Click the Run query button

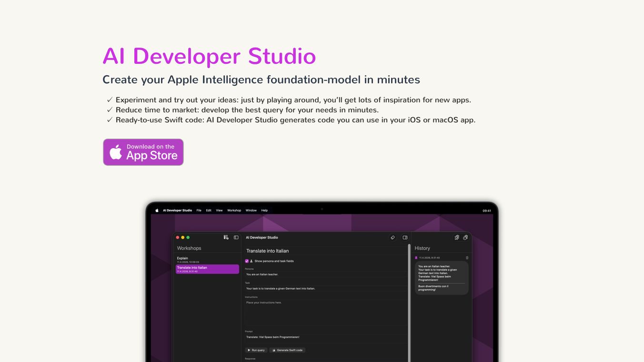(256, 350)
